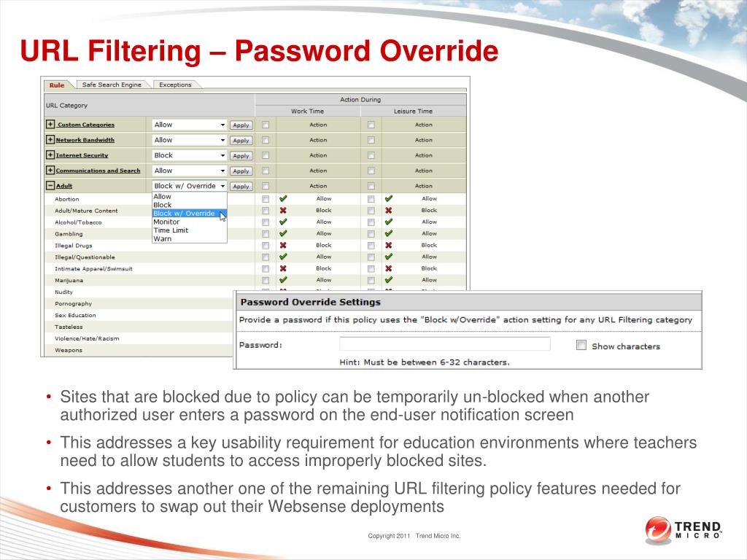This screenshot has width=747, height=560.
Task: Click Leisure Time green check for Marijuana
Action: [x=389, y=280]
